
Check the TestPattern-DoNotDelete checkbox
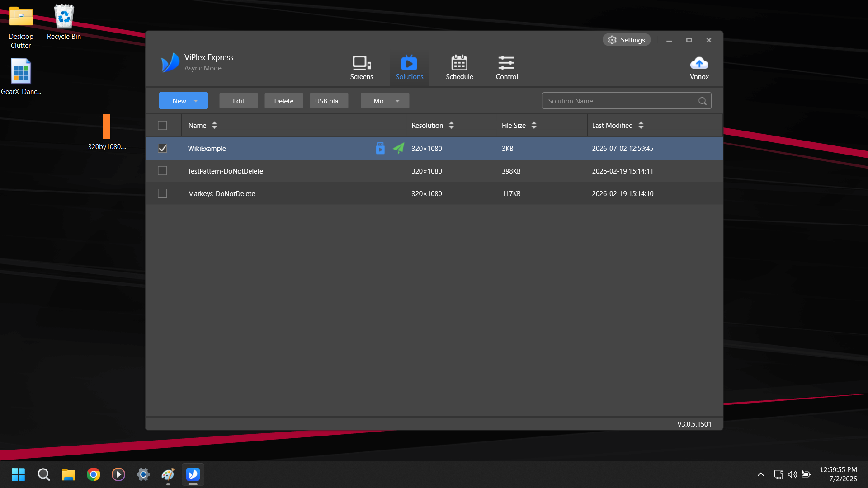(162, 171)
